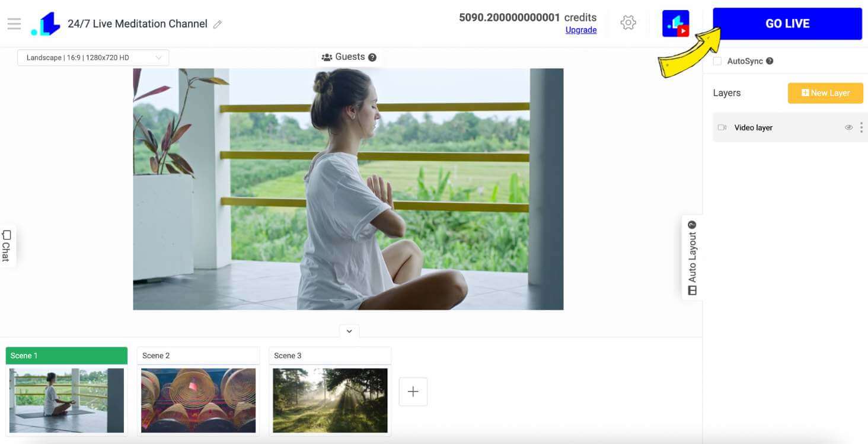Open the hamburger menu
Screen dimensions: 868x444
tap(14, 24)
